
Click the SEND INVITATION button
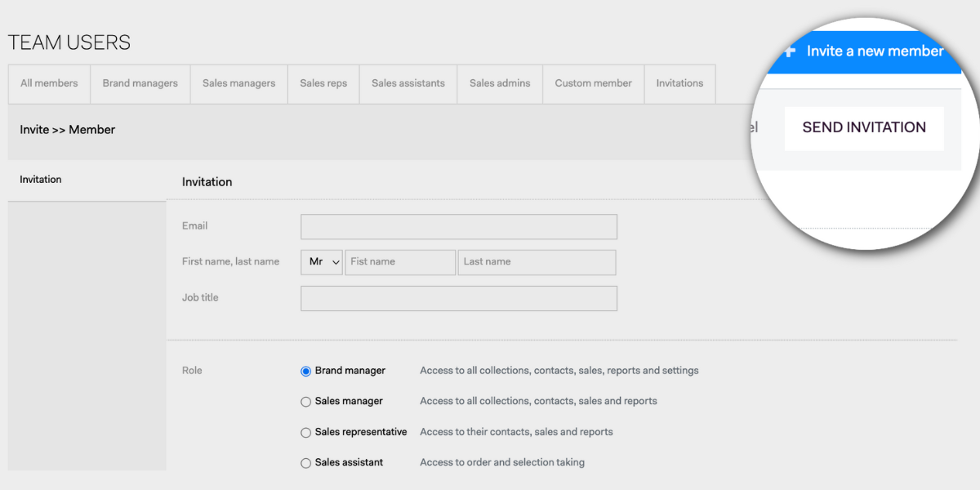864,127
